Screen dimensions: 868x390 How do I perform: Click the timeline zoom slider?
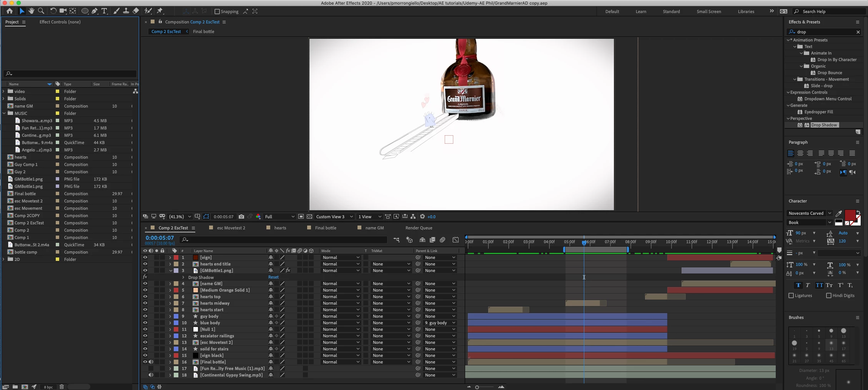pyautogui.click(x=477, y=387)
